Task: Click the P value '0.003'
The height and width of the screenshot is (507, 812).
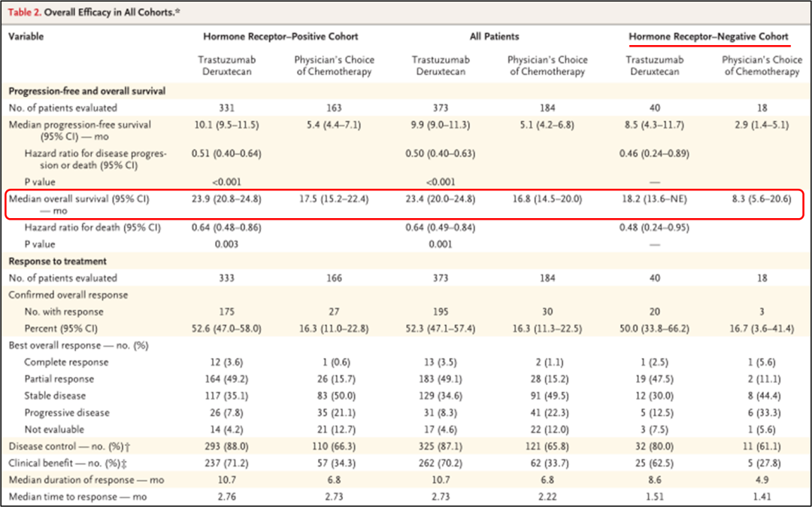Action: [226, 244]
